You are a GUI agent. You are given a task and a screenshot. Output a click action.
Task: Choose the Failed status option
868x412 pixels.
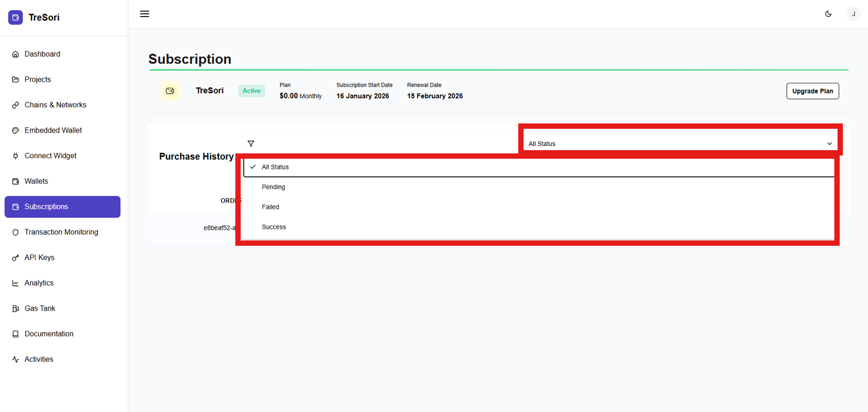(270, 207)
